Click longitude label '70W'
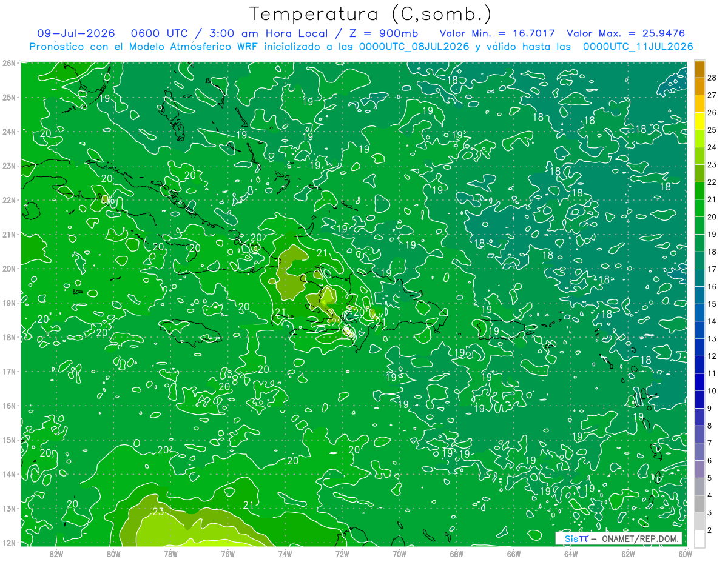 (x=399, y=554)
